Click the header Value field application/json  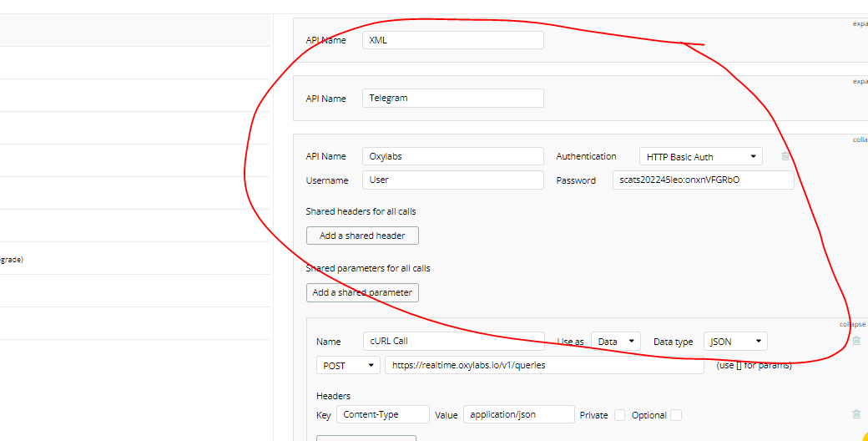pos(518,414)
